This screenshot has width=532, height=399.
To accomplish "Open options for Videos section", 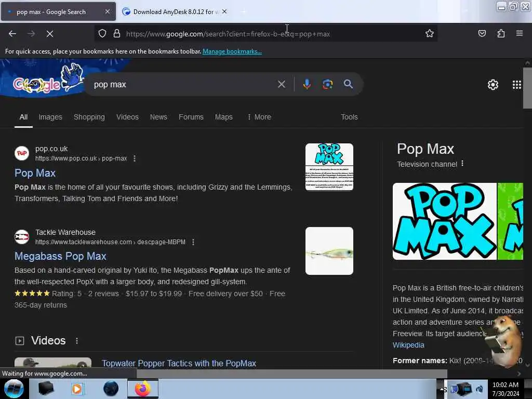I will (77, 341).
